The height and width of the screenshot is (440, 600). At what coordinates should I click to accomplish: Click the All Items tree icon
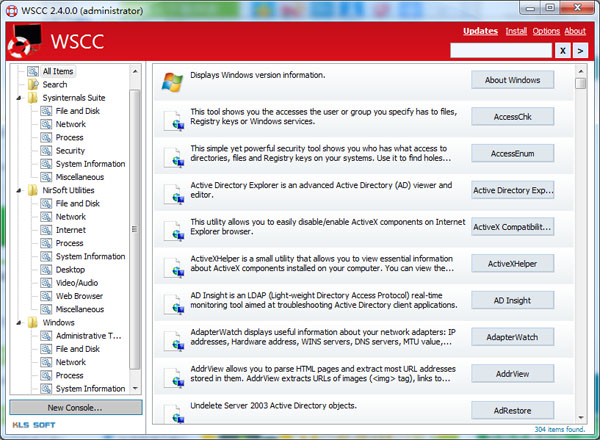coord(33,71)
